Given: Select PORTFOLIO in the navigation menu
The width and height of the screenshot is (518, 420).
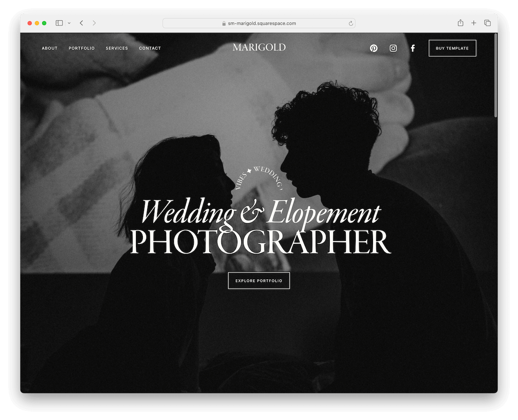Looking at the screenshot, I should point(82,48).
